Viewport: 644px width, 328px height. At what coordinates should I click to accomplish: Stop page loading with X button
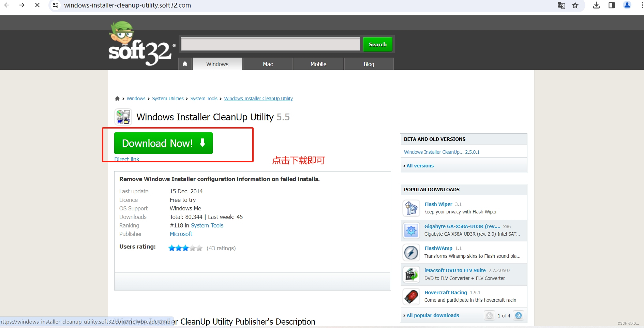click(38, 5)
